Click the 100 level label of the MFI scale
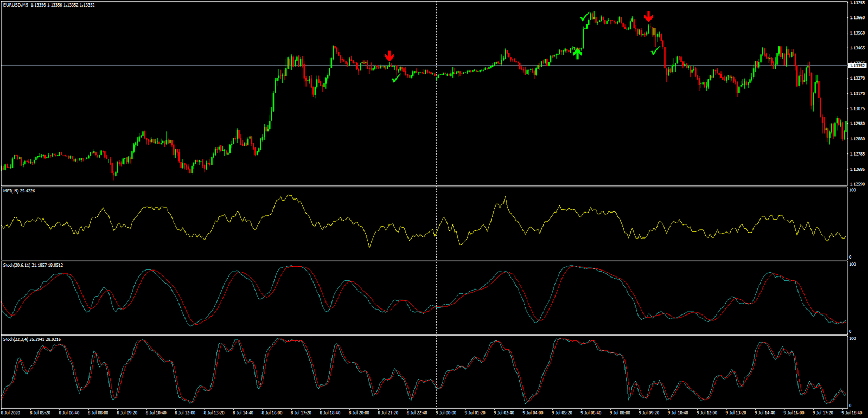Image resolution: width=868 pixels, height=418 pixels. pyautogui.click(x=852, y=190)
